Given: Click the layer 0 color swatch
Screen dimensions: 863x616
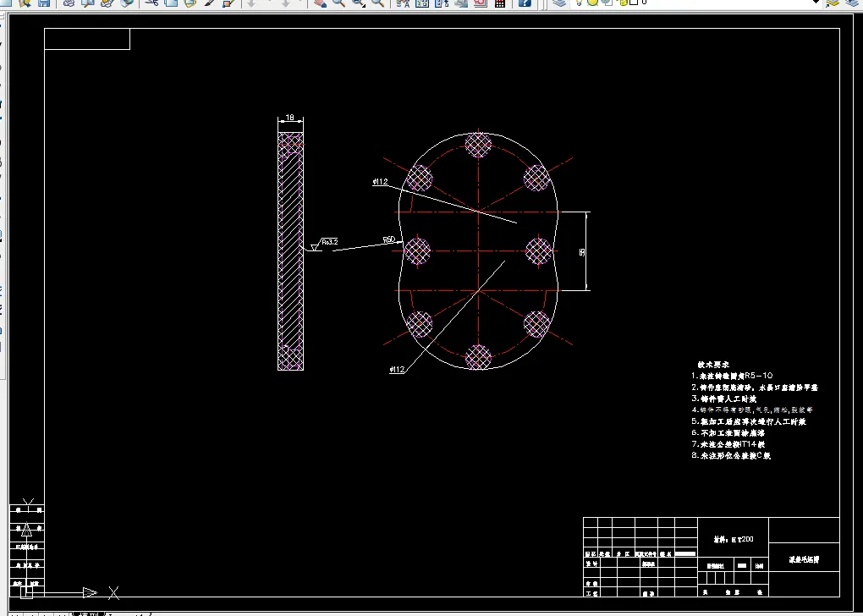Looking at the screenshot, I should pos(634,3).
